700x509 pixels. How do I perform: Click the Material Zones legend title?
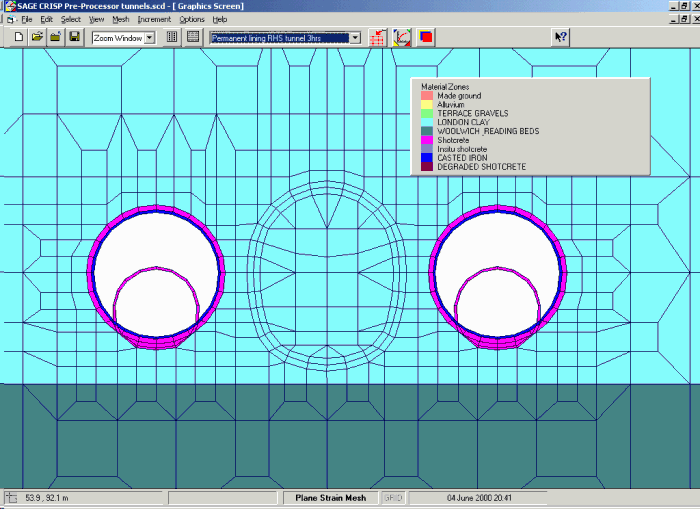(445, 87)
